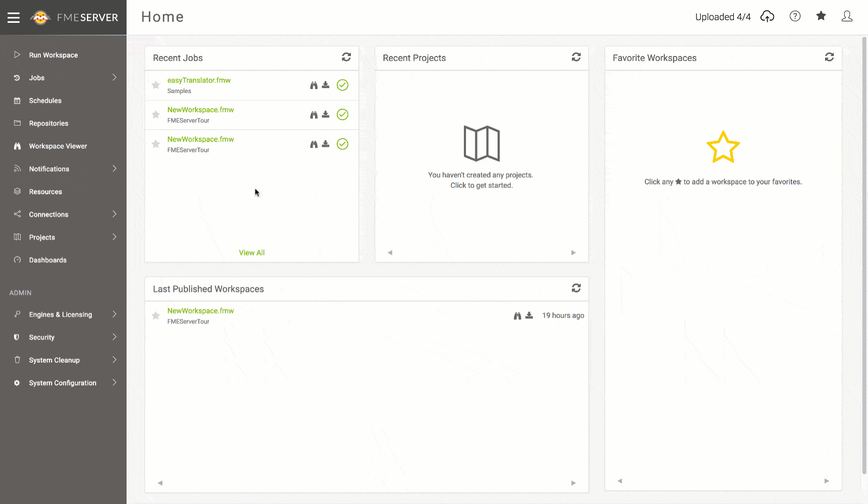This screenshot has width=868, height=504.
Task: Expand the System Cleanup menu
Action: point(115,360)
